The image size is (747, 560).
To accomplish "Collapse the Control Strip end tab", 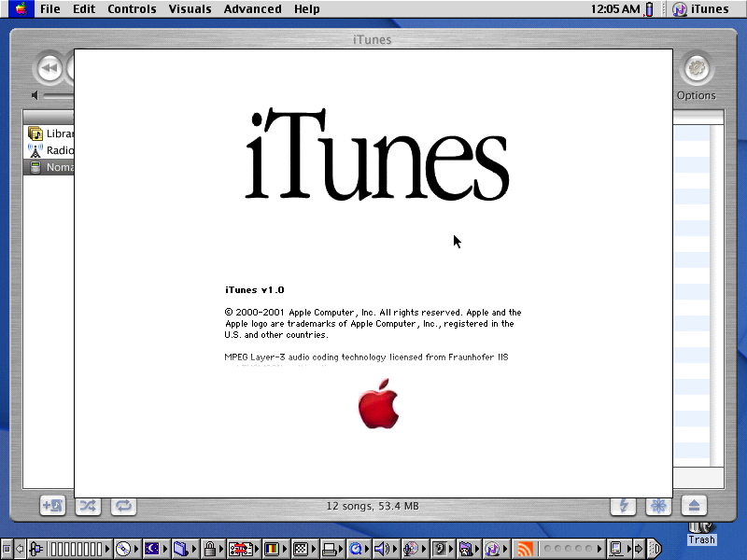I will click(x=655, y=549).
